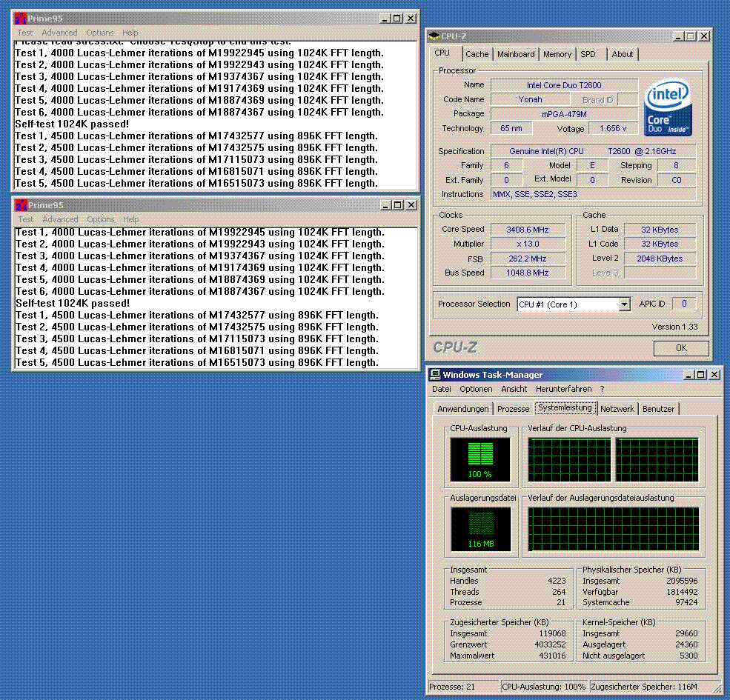
Task: Click the first CPU usage history graph
Action: [x=569, y=460]
